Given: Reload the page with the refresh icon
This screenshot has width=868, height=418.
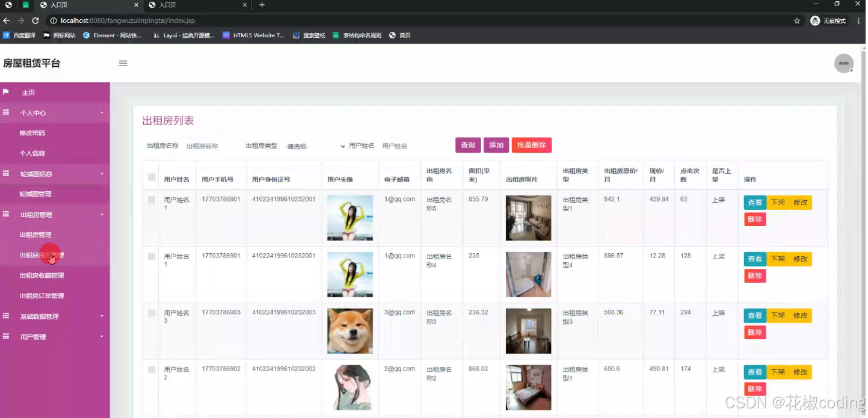Looking at the screenshot, I should tap(35, 20).
